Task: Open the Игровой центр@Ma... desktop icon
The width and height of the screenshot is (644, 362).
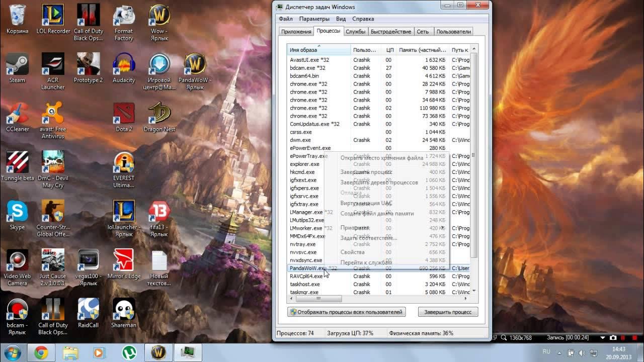Action: pyautogui.click(x=159, y=72)
